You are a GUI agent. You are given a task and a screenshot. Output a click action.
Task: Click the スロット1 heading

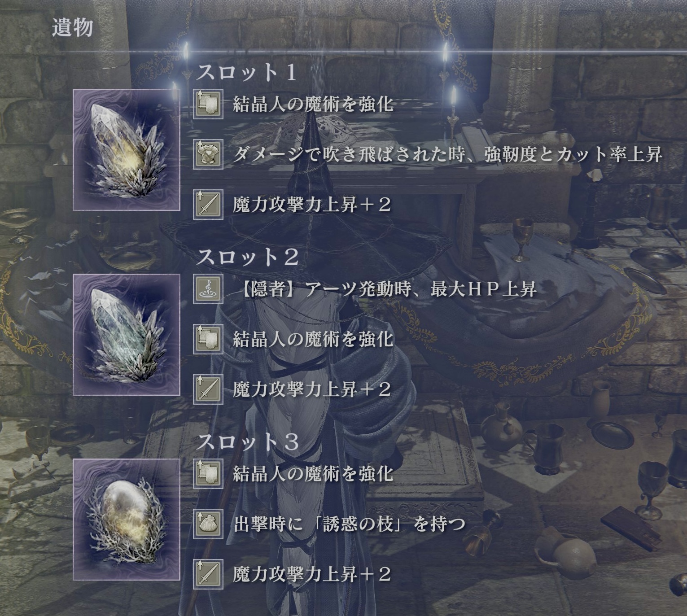(x=247, y=73)
